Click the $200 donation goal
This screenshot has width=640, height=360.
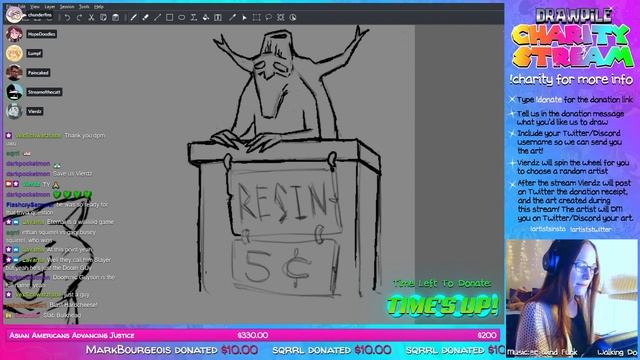point(487,336)
